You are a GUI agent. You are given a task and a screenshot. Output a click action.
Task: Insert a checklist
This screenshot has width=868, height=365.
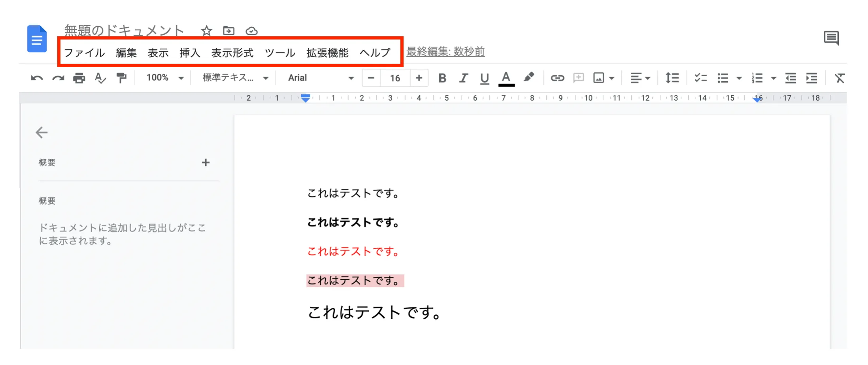pos(700,78)
